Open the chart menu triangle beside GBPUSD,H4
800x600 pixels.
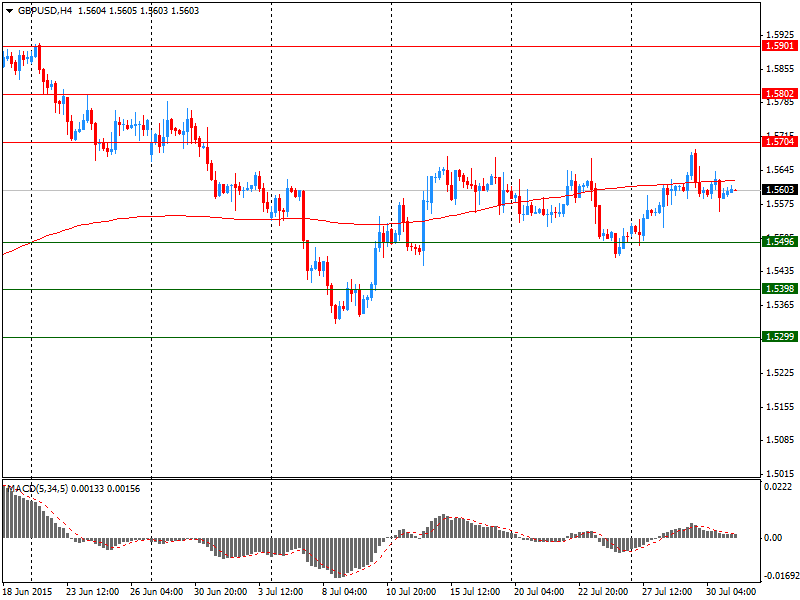(9, 11)
